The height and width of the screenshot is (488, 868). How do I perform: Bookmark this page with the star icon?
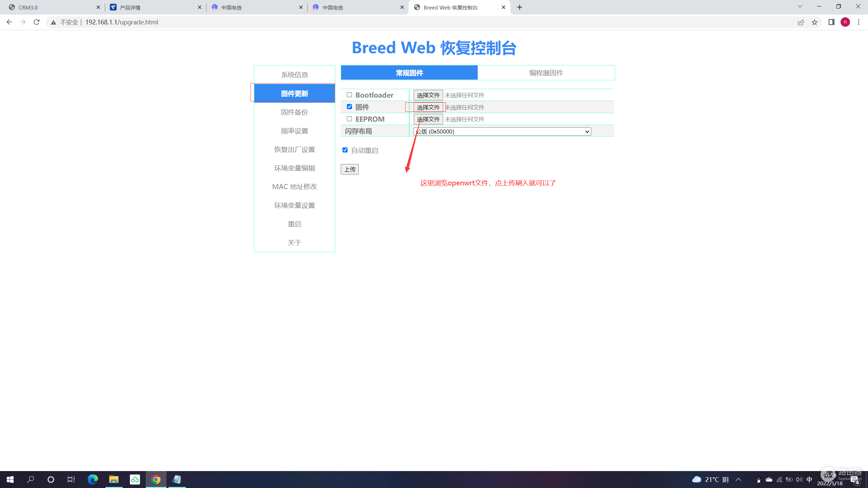pyautogui.click(x=814, y=22)
